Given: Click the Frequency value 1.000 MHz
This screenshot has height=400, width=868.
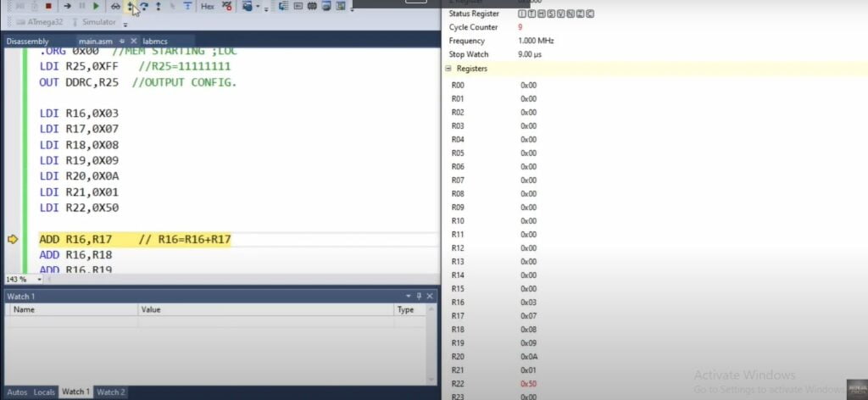Looking at the screenshot, I should pyautogui.click(x=536, y=41).
